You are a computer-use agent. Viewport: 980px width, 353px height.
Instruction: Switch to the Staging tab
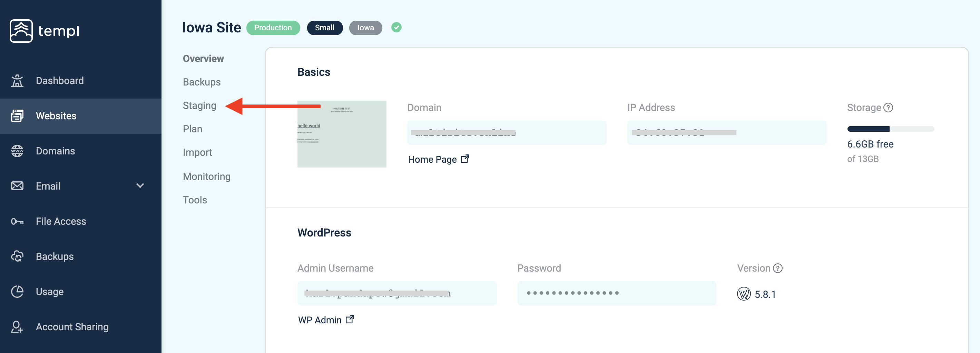(199, 105)
